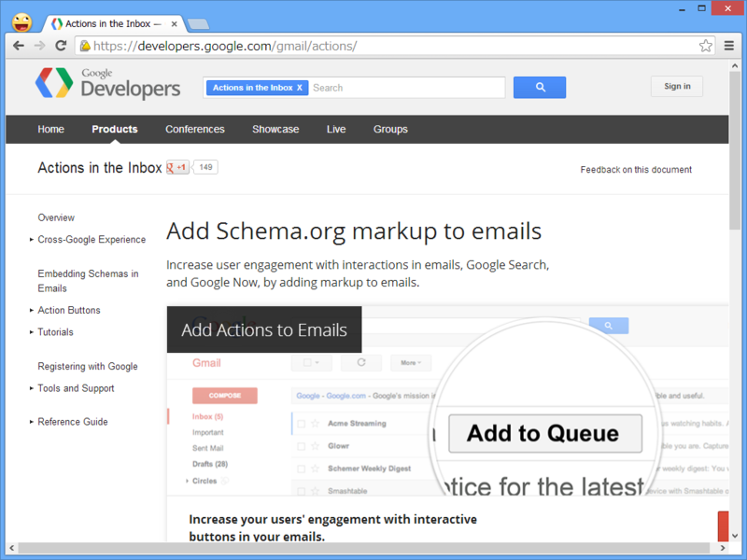
Task: Expand the Tools and Support arrow
Action: pos(32,388)
